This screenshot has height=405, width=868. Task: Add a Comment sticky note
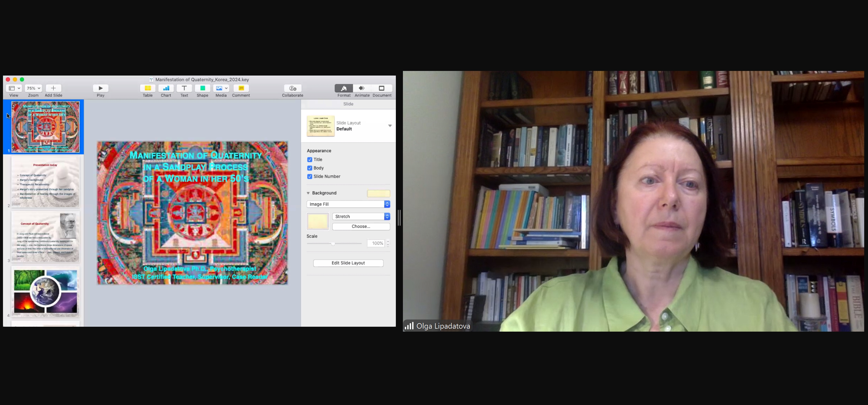241,88
